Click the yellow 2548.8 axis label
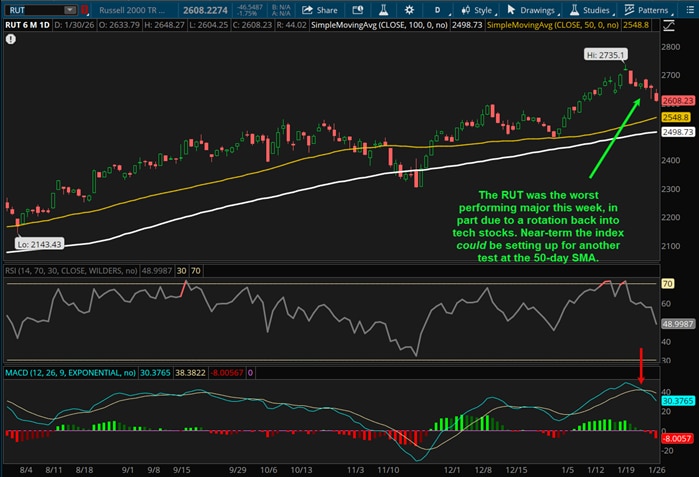Image resolution: width=699 pixels, height=477 pixels. click(x=676, y=117)
